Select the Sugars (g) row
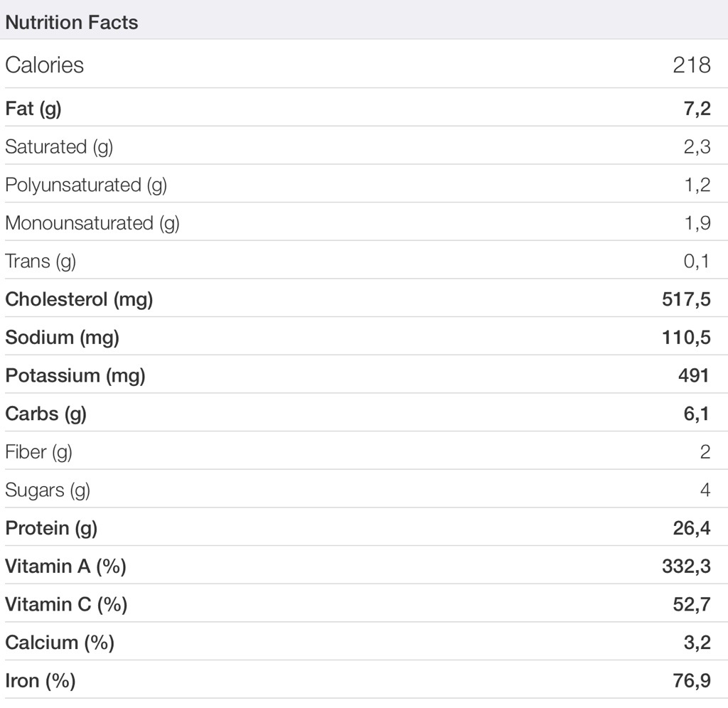The image size is (728, 708). (48, 490)
